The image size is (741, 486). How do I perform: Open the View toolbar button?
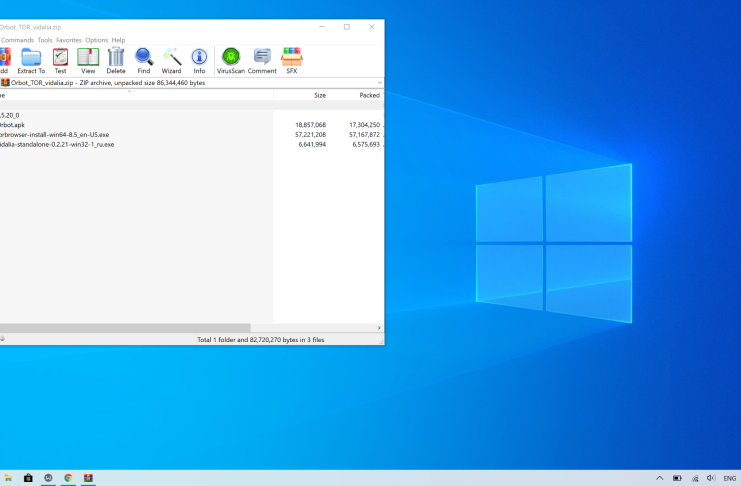(x=88, y=61)
